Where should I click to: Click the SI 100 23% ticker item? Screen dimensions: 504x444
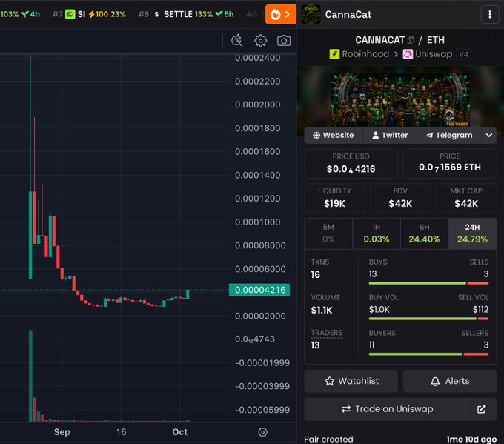tap(89, 15)
